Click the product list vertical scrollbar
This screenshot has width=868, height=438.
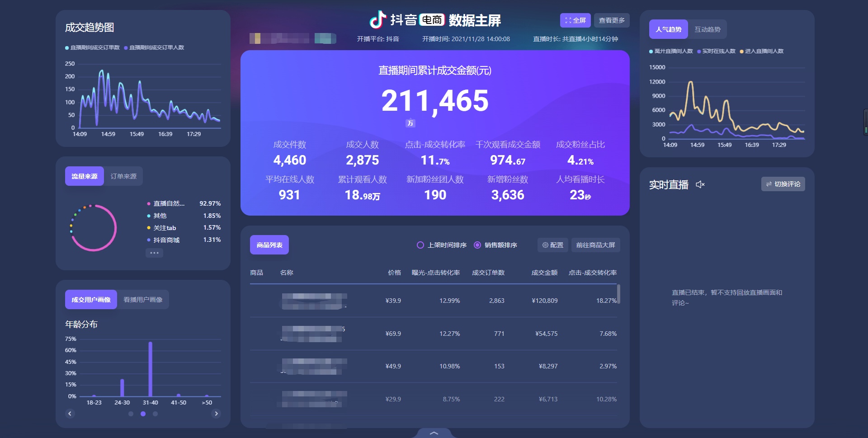[x=618, y=294]
